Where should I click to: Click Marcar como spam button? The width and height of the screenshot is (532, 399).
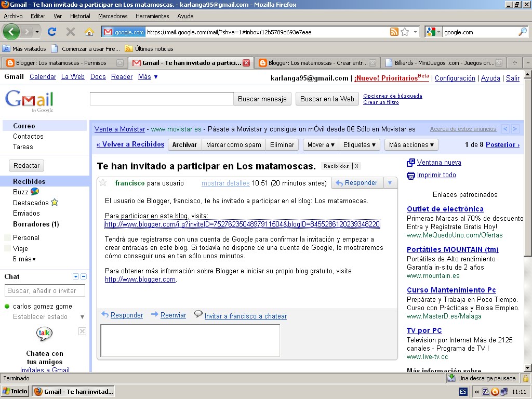[x=233, y=145]
